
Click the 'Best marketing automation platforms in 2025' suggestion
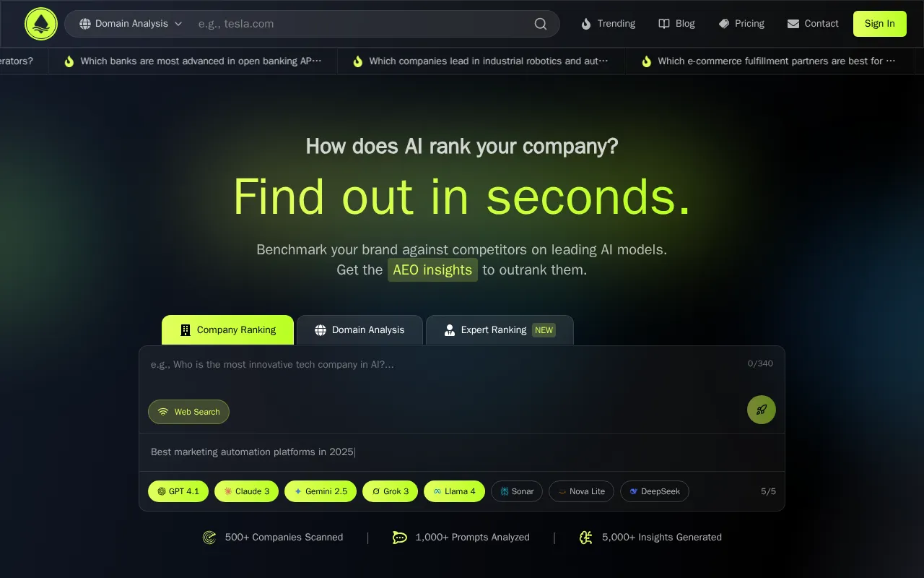pyautogui.click(x=252, y=452)
